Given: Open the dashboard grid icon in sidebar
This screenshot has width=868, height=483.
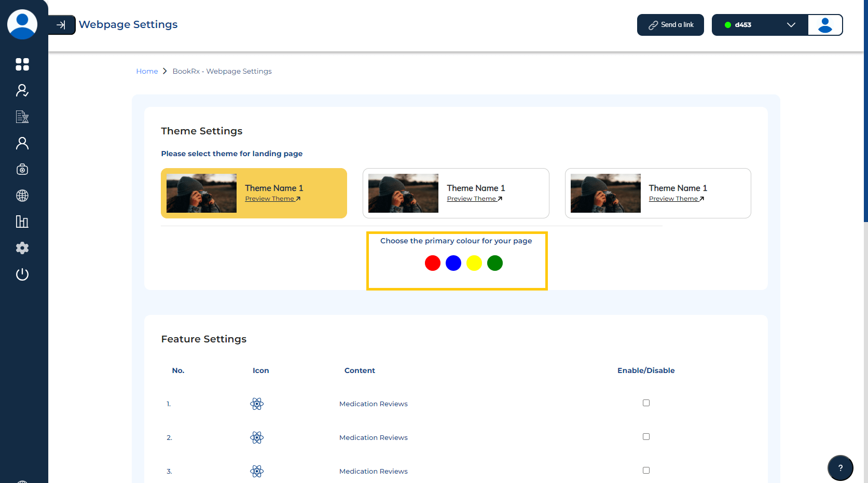Looking at the screenshot, I should (22, 64).
